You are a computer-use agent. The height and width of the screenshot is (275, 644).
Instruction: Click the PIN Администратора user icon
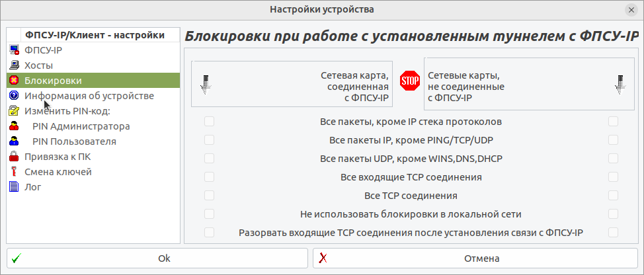(14, 126)
